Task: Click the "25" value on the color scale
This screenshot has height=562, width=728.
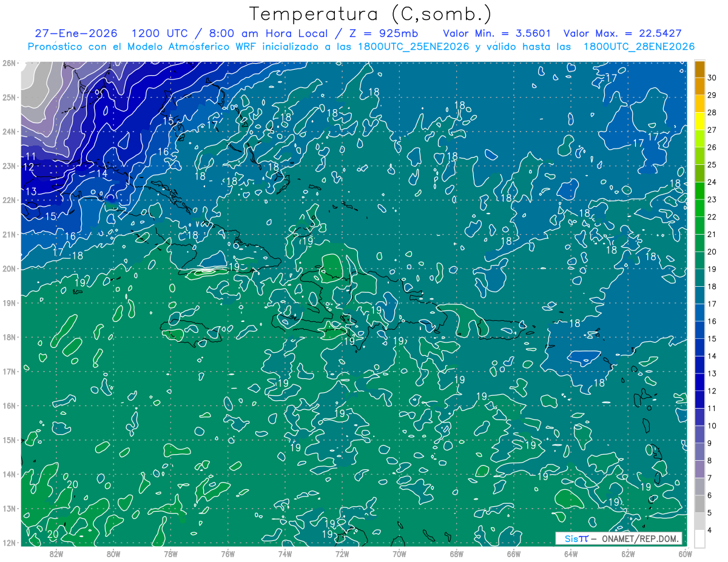Action: tap(712, 164)
